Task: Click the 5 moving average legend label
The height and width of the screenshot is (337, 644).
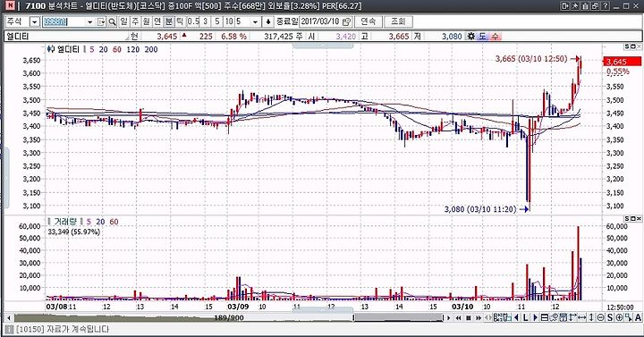Action: coord(92,49)
